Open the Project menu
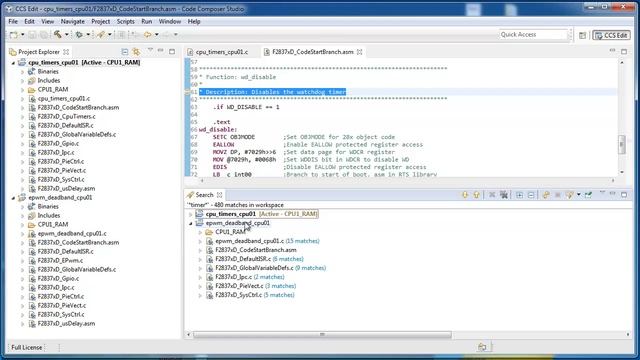Viewport: 640px width, 360px height. pos(100,21)
